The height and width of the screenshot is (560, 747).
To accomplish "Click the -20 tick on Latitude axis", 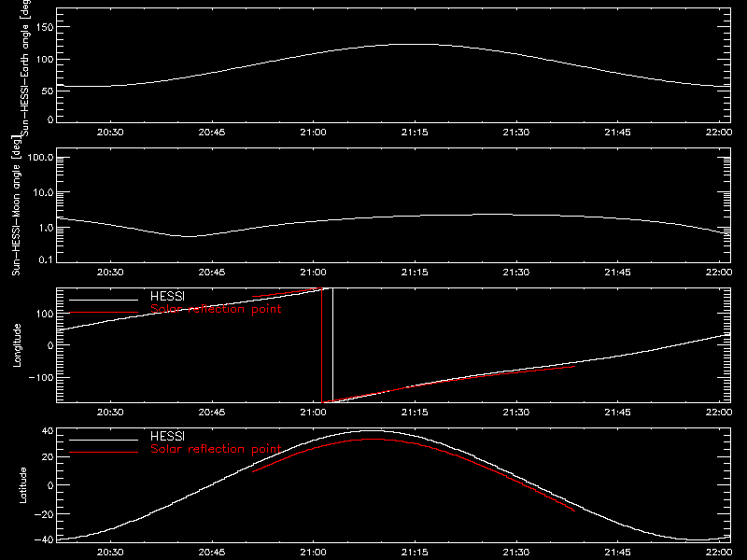I will (44, 514).
